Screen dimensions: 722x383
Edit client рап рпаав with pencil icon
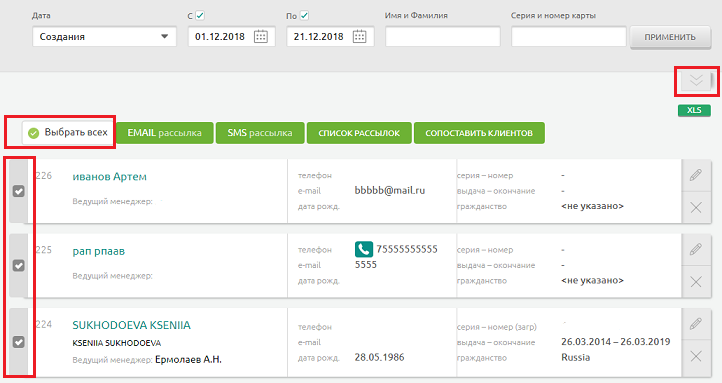(696, 250)
